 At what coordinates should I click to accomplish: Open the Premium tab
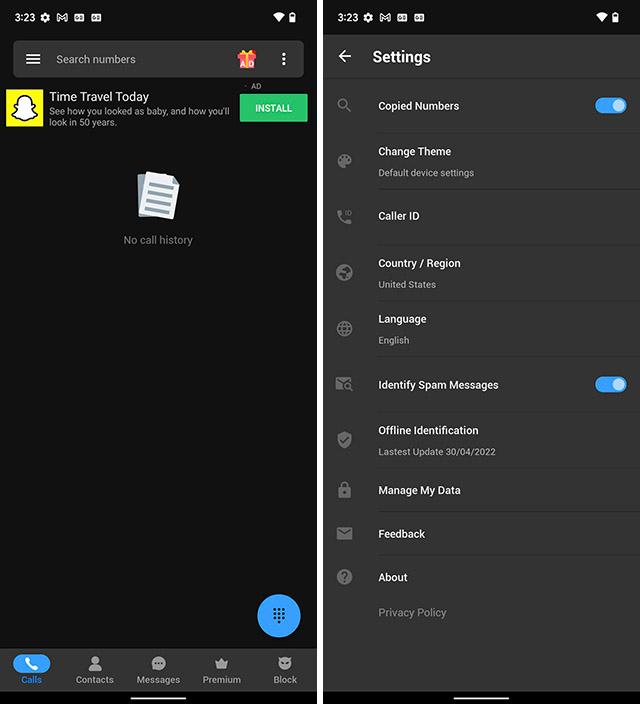[x=221, y=669]
